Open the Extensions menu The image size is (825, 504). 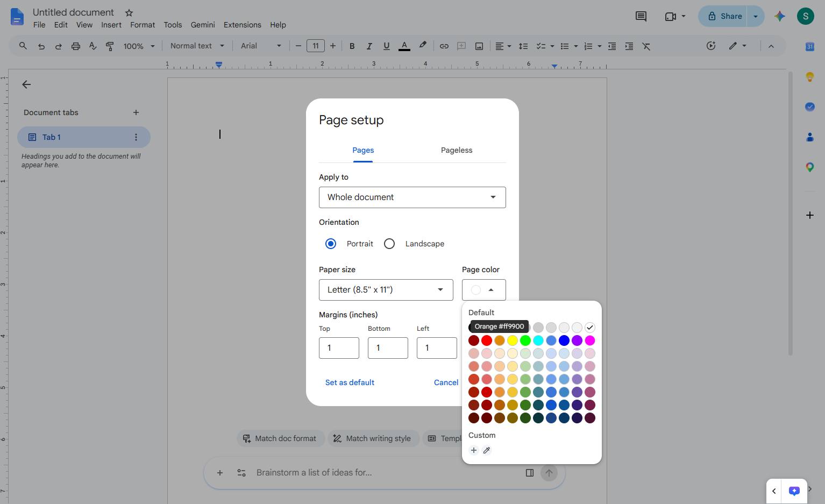(243, 25)
